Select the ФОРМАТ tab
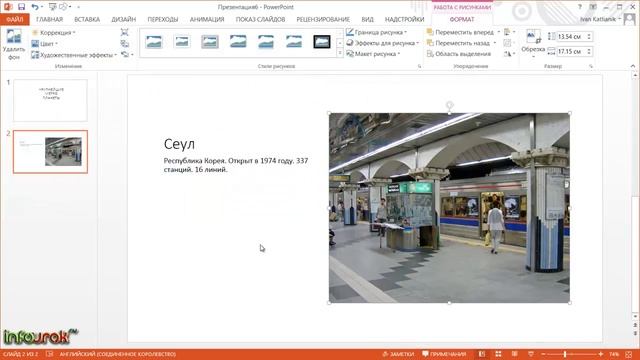The image size is (640, 360). point(462,20)
